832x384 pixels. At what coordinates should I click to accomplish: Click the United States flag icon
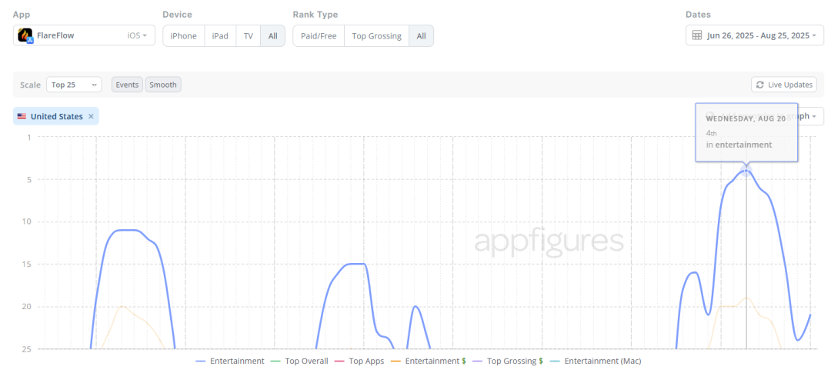click(22, 116)
